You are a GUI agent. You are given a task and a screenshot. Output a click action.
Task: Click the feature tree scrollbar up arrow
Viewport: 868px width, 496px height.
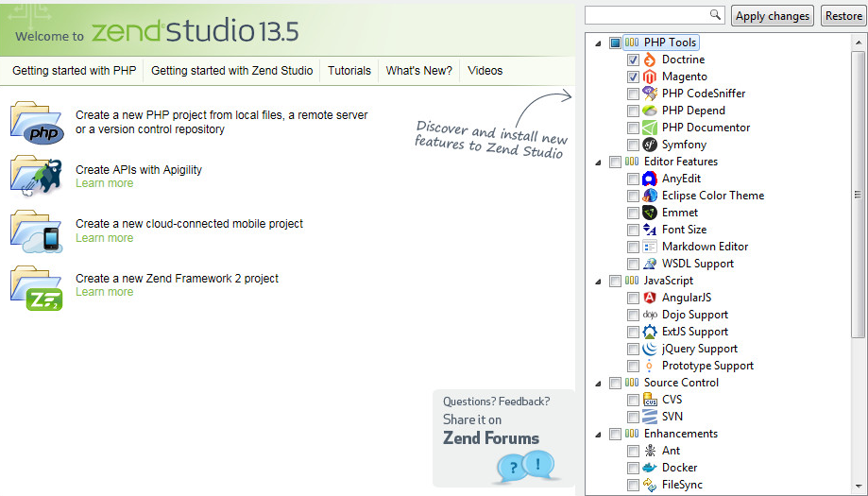point(858,43)
